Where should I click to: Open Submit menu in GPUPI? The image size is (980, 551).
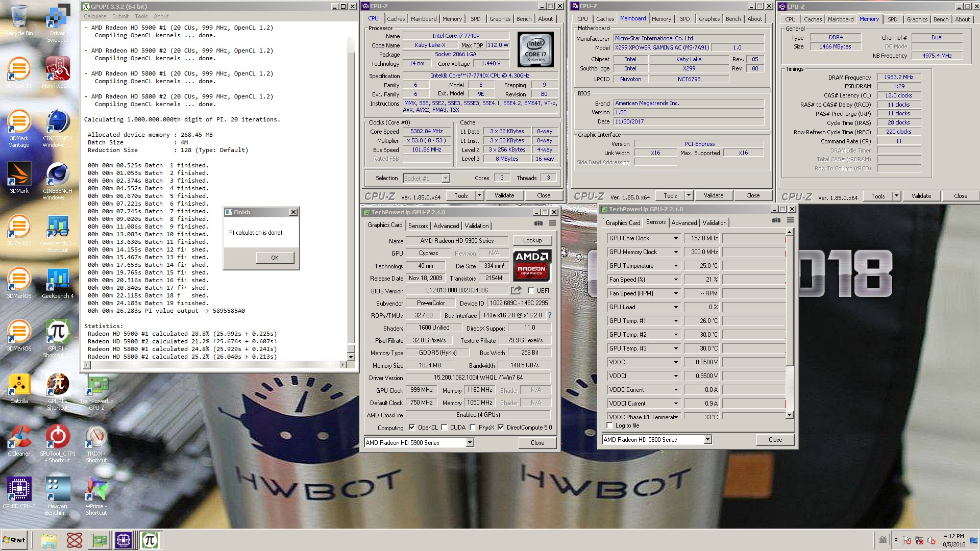(120, 16)
